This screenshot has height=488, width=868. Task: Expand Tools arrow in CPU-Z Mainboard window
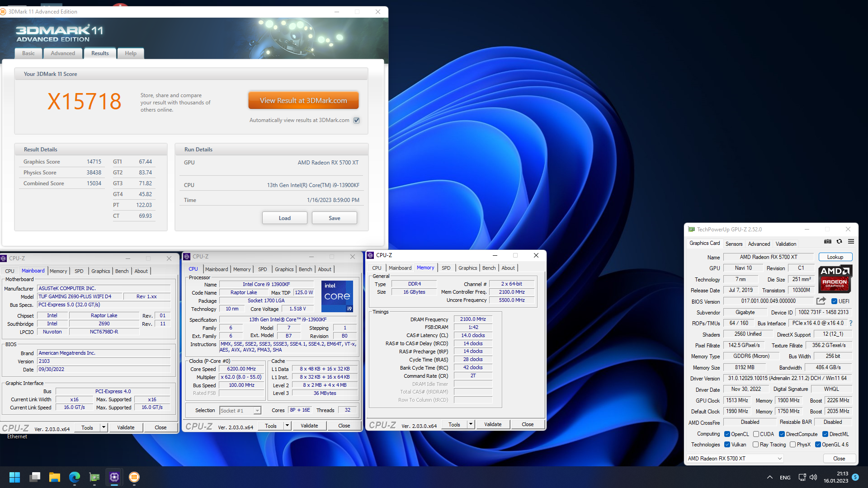pyautogui.click(x=104, y=427)
